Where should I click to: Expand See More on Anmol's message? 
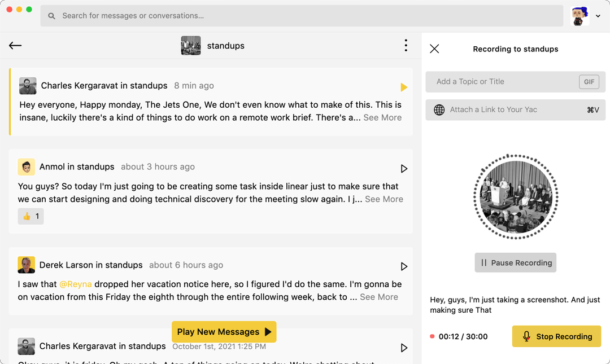[x=384, y=199]
